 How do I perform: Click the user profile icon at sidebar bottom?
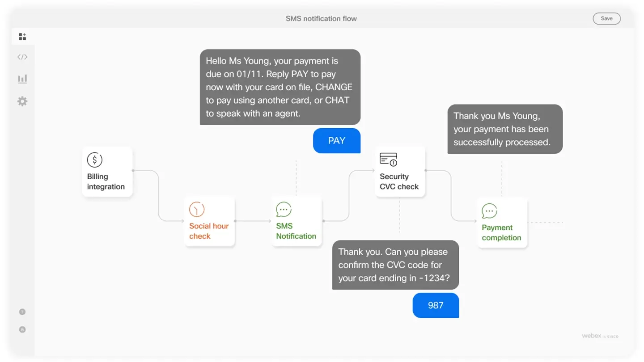pyautogui.click(x=22, y=329)
